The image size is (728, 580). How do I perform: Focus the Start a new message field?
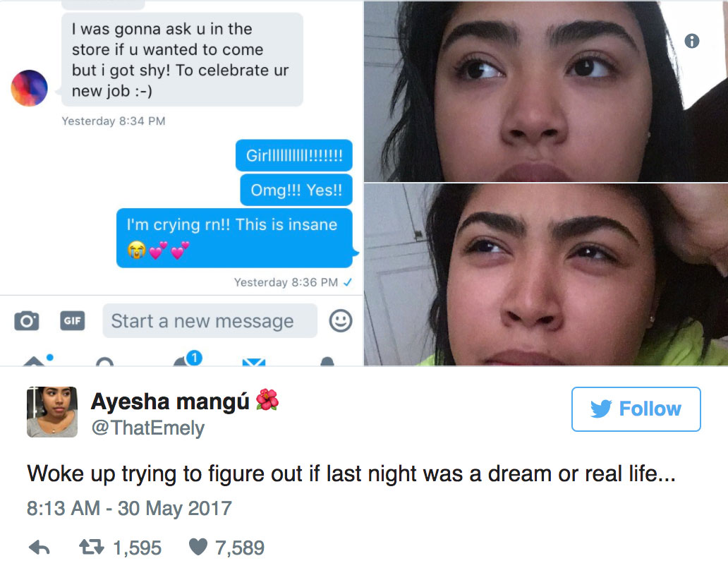210,321
